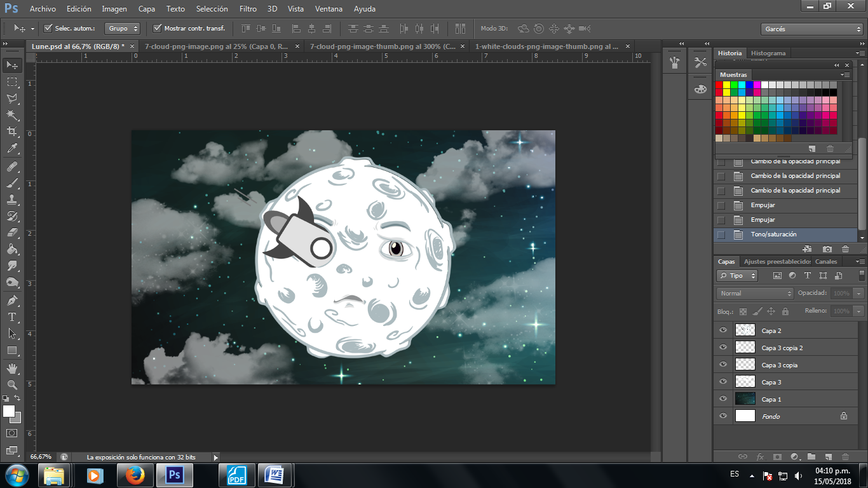
Task: Toggle history state box beside Tono/saturación
Action: click(721, 234)
